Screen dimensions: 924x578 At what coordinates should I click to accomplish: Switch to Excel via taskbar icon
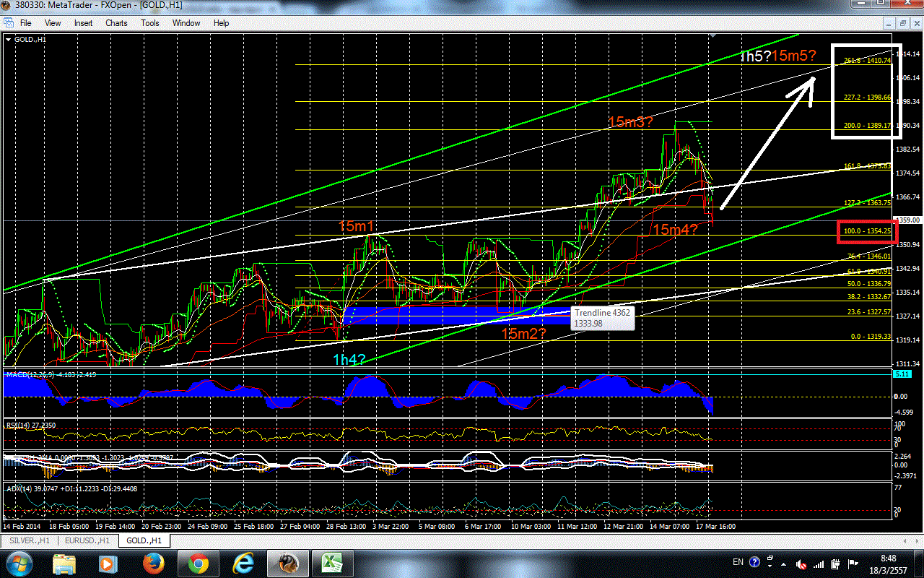pos(331,563)
